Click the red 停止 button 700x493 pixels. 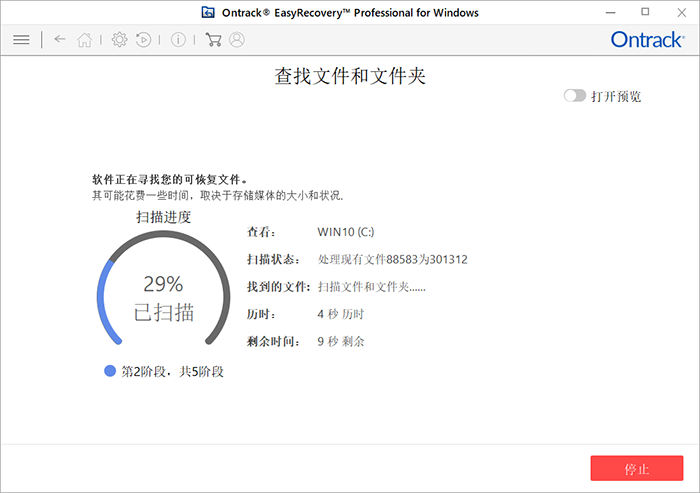(x=637, y=468)
